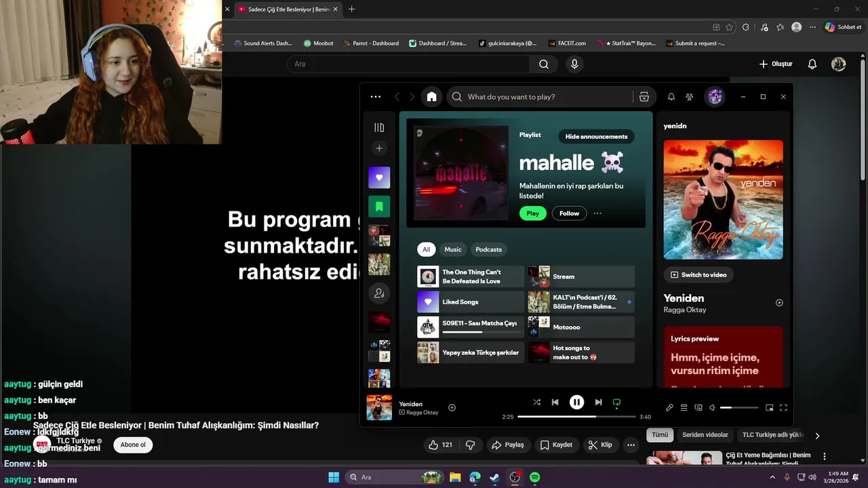Play the mahalle playlist

pos(532,213)
